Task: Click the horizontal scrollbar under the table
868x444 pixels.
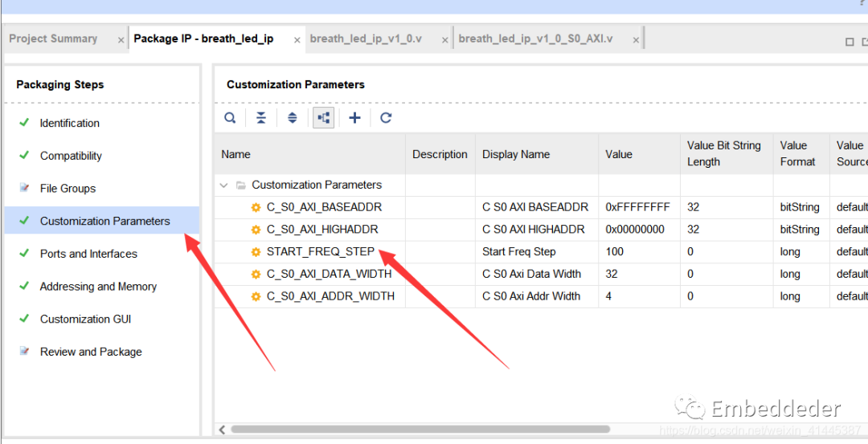Action: click(418, 430)
